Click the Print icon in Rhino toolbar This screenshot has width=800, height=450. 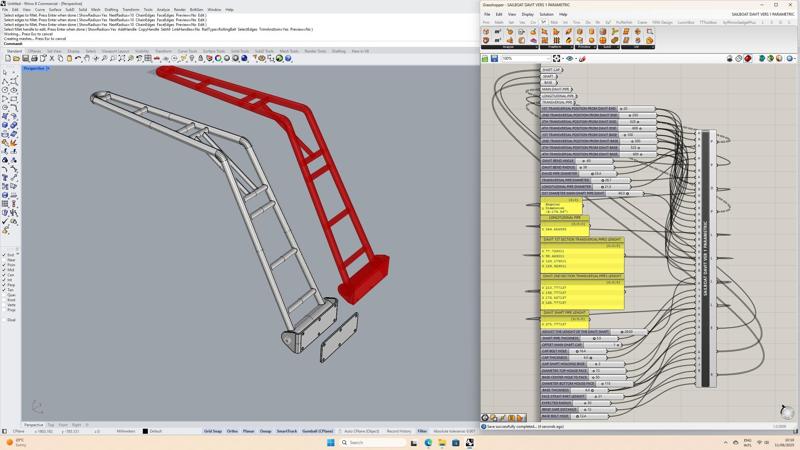tap(34, 59)
